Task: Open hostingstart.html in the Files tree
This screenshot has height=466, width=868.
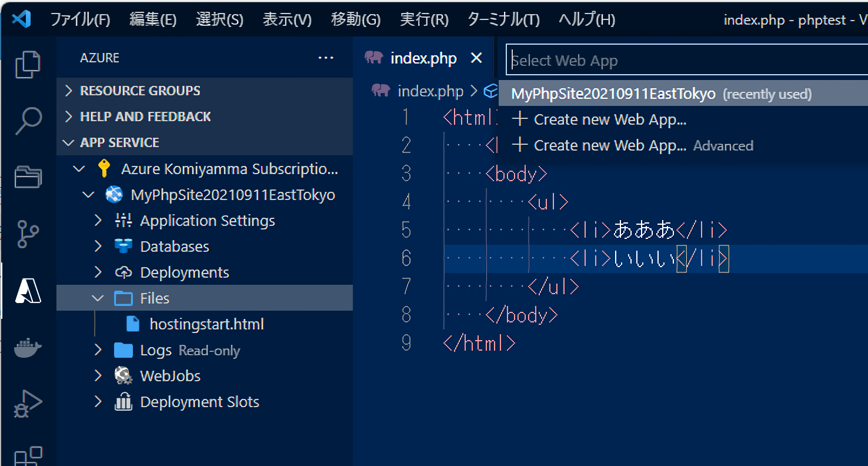Action: pos(206,324)
